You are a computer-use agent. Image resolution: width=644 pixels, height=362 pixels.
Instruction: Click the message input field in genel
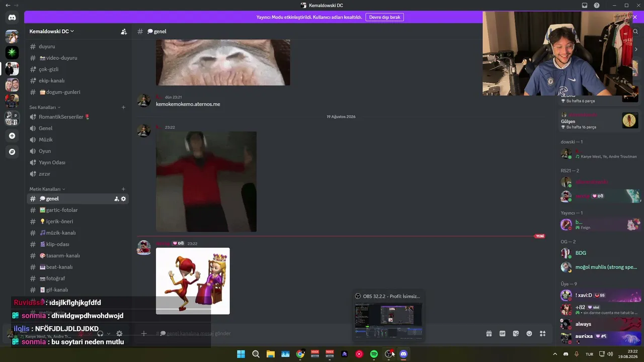317,333
